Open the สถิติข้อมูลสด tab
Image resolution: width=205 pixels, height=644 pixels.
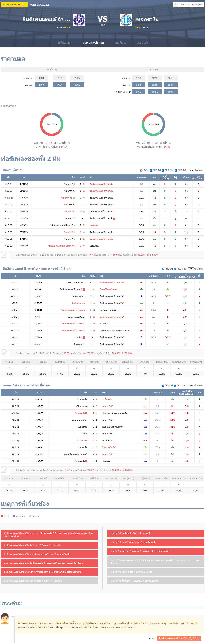pyautogui.click(x=65, y=43)
